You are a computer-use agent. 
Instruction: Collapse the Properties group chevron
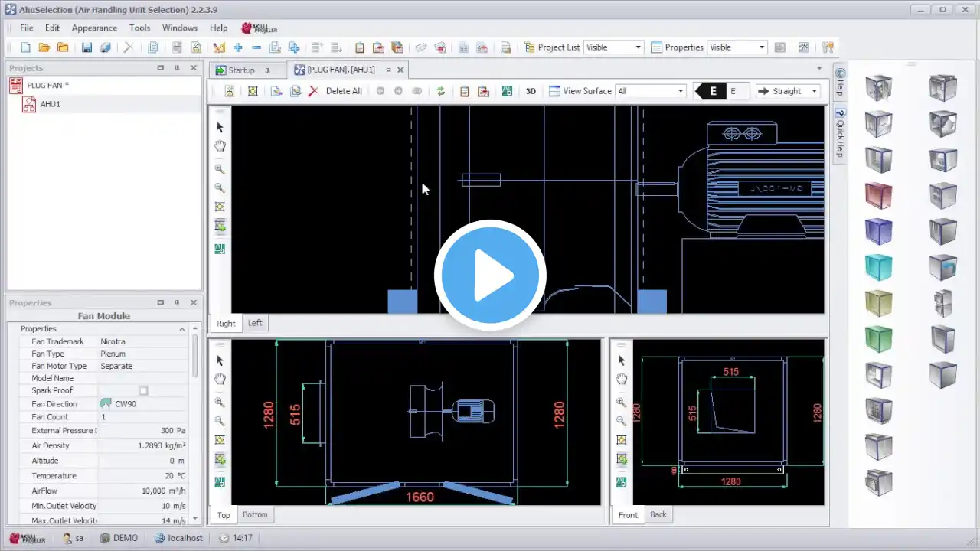(182, 329)
